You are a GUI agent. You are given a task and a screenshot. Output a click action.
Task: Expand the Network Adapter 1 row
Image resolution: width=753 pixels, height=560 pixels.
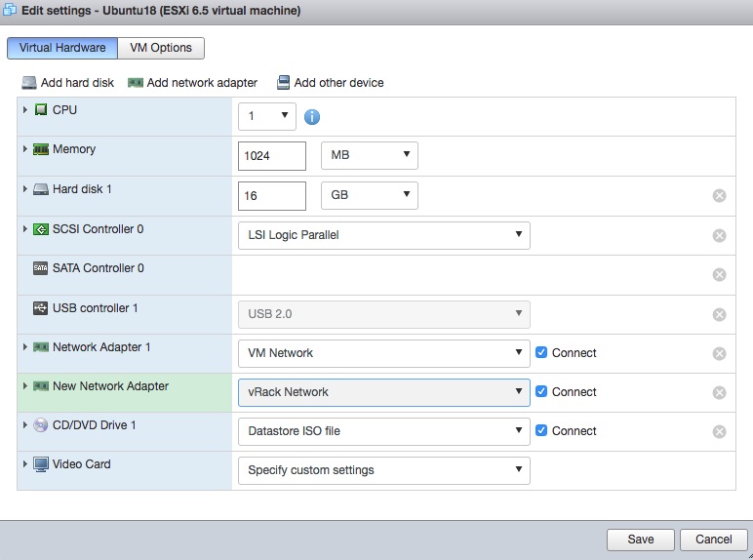tap(25, 346)
